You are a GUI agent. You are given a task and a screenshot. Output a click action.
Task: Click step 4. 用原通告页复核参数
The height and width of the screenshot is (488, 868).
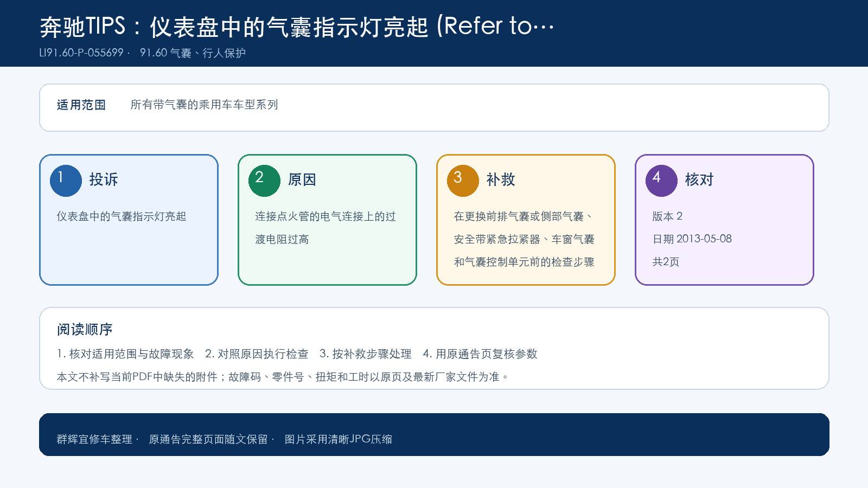(480, 354)
